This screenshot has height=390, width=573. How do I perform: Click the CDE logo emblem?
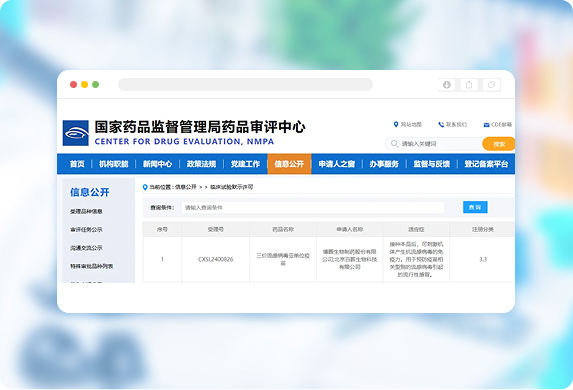[76, 133]
